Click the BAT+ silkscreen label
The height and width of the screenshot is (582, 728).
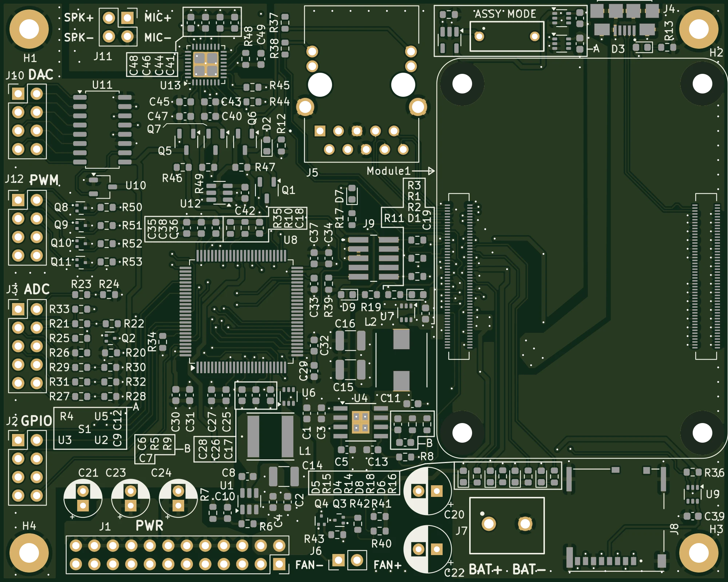click(485, 569)
